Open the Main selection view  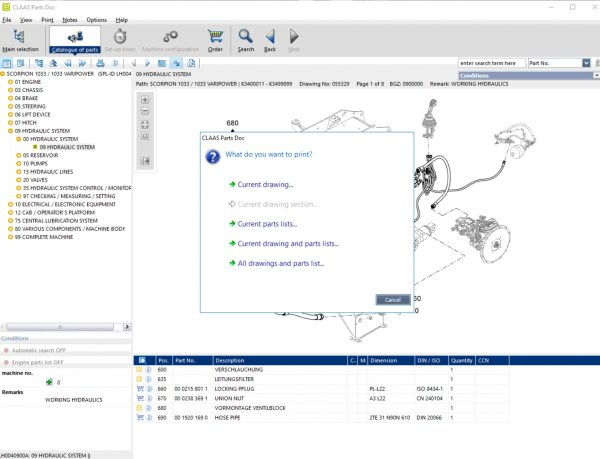(21, 38)
